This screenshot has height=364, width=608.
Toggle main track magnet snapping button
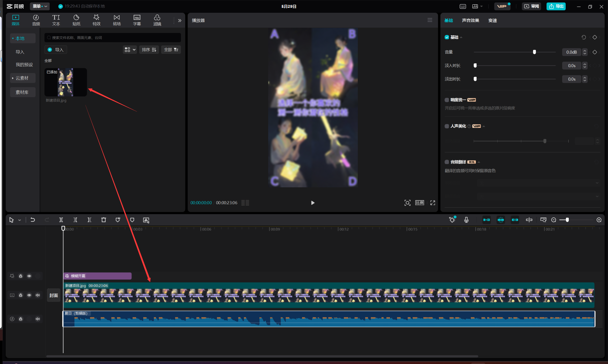pyautogui.click(x=486, y=220)
